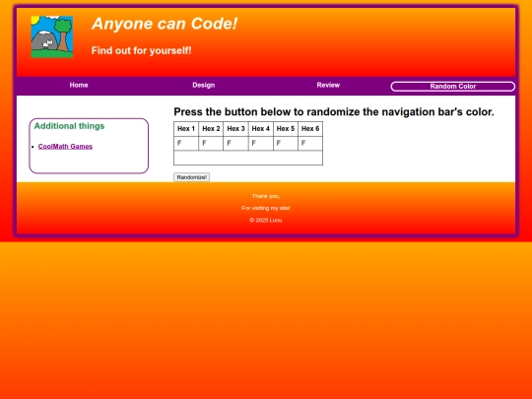Click the value under Hex 4
The height and width of the screenshot is (399, 532).
(x=261, y=144)
